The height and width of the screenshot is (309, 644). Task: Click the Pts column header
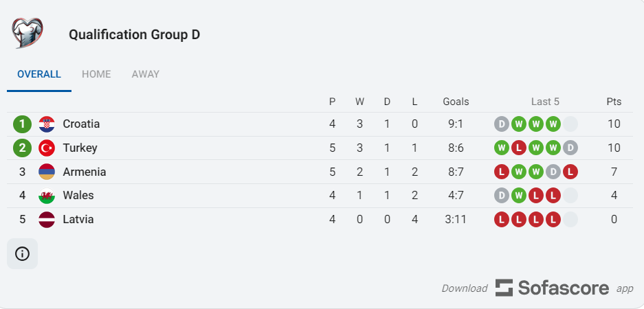614,102
